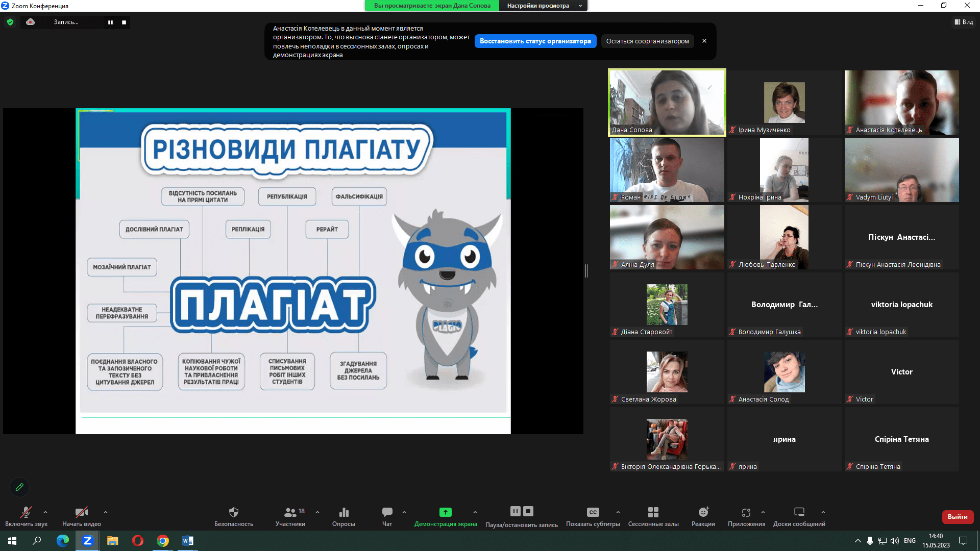Select Дана Сопова's video thumbnail
The height and width of the screenshot is (551, 980).
(x=667, y=102)
